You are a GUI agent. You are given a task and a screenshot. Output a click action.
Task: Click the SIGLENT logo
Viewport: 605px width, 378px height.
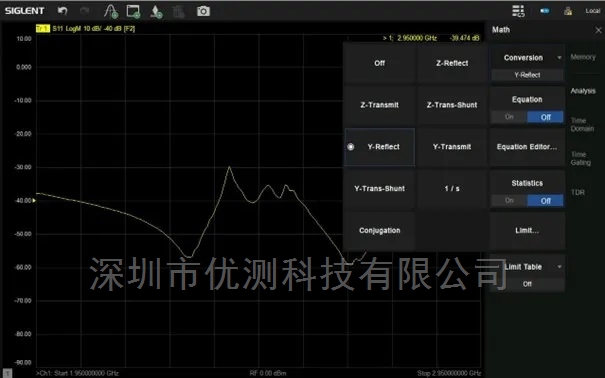coord(25,11)
